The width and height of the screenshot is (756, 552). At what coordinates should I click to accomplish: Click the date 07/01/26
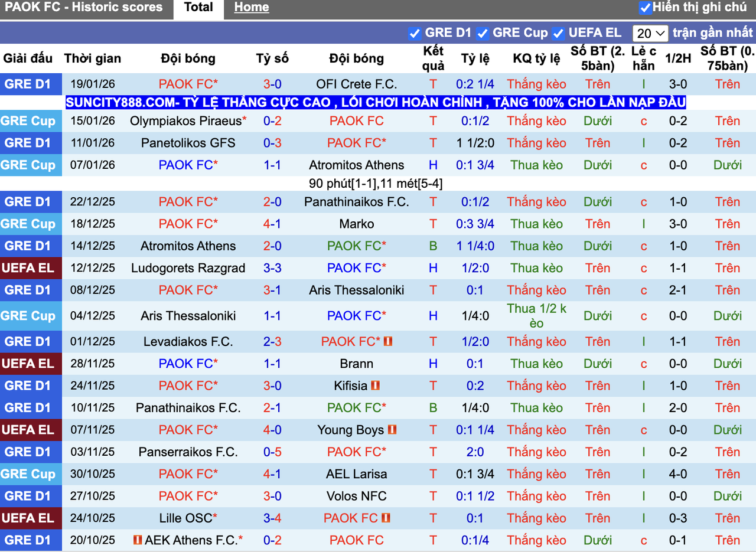93,165
